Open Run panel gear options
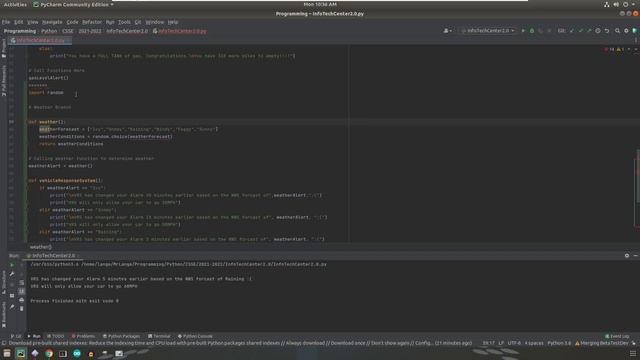This screenshot has width=640, height=360. point(627,256)
